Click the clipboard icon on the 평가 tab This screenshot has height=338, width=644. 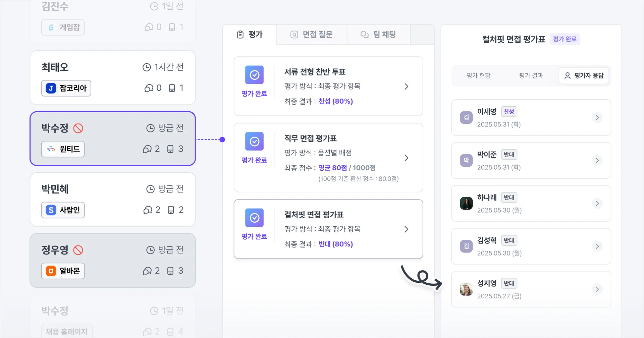[239, 34]
